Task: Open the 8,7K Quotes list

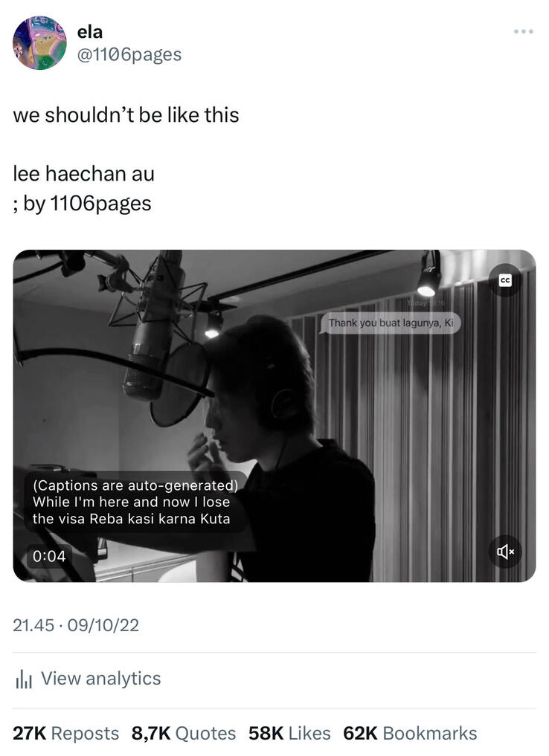Action: point(183,734)
